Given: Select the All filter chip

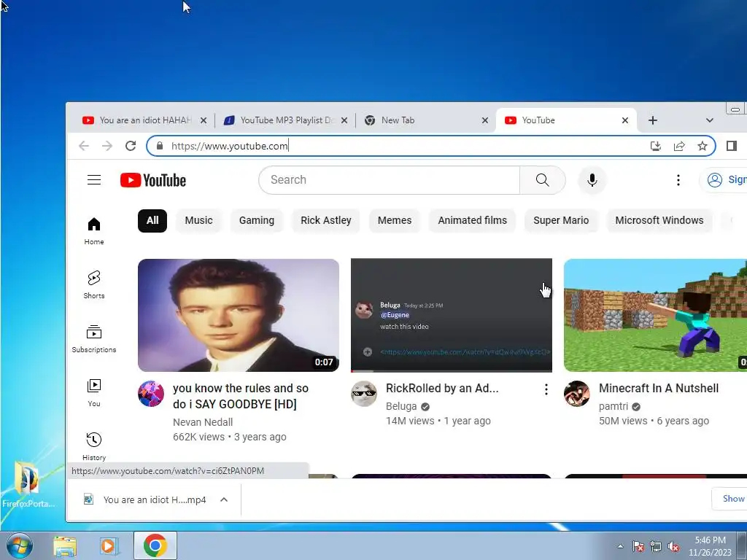Looking at the screenshot, I should pyautogui.click(x=152, y=220).
